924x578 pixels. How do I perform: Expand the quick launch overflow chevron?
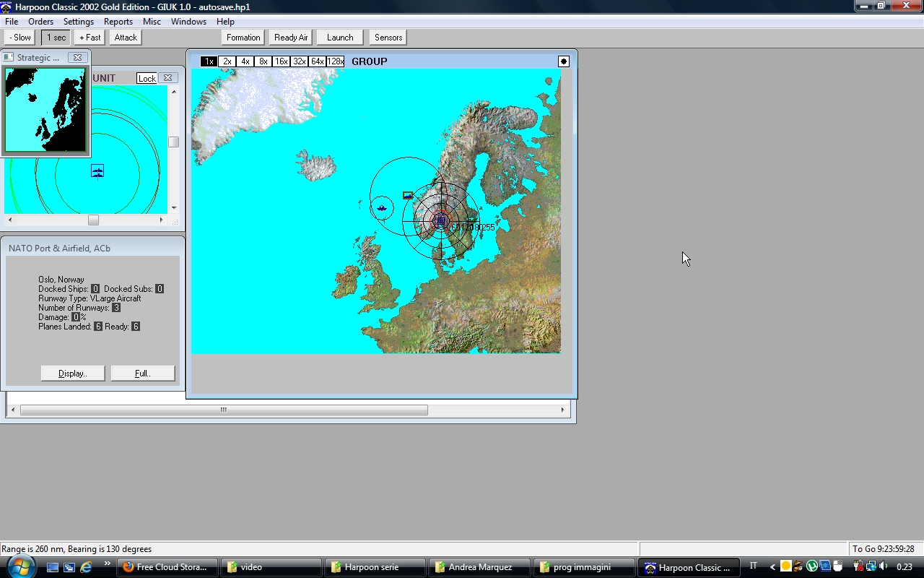coord(108,564)
